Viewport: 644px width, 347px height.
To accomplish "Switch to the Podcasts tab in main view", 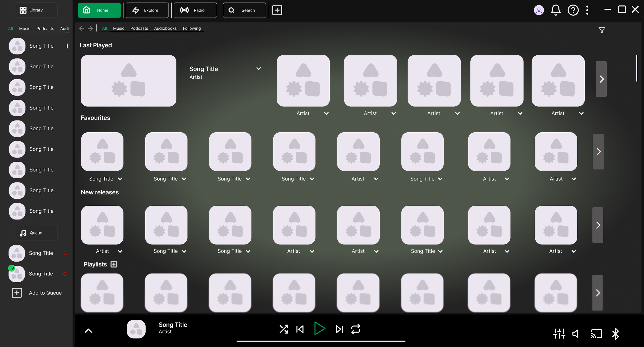I will (139, 28).
